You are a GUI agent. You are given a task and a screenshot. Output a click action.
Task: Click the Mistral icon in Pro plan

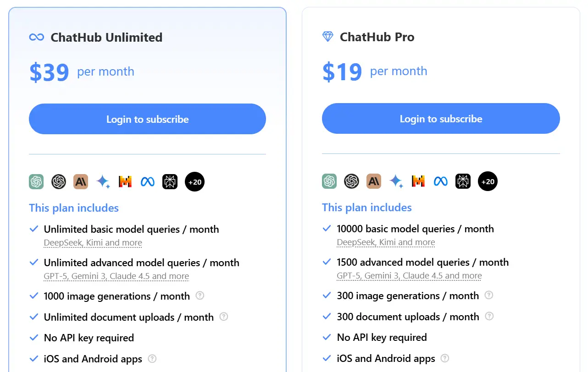point(418,181)
